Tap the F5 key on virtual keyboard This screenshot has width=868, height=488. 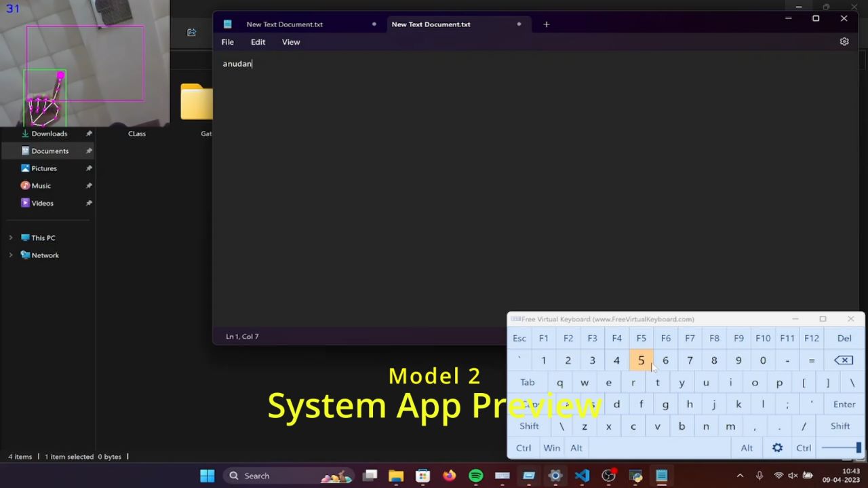pos(641,338)
